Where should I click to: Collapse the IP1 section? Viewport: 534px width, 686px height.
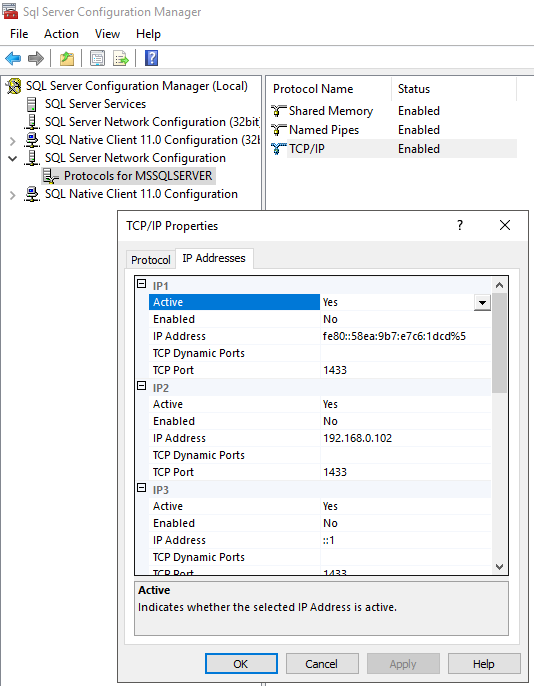point(141,284)
